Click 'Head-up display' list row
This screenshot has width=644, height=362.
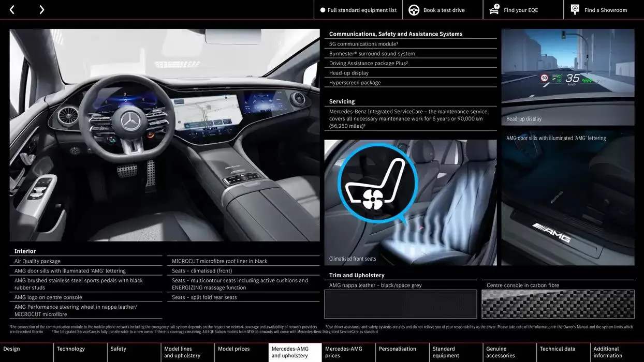point(411,73)
